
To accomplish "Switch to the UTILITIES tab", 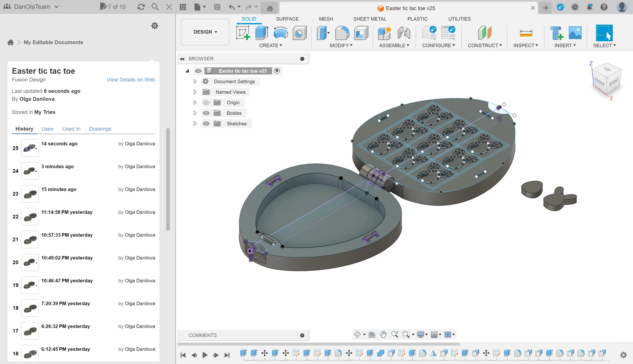I will pyautogui.click(x=459, y=19).
